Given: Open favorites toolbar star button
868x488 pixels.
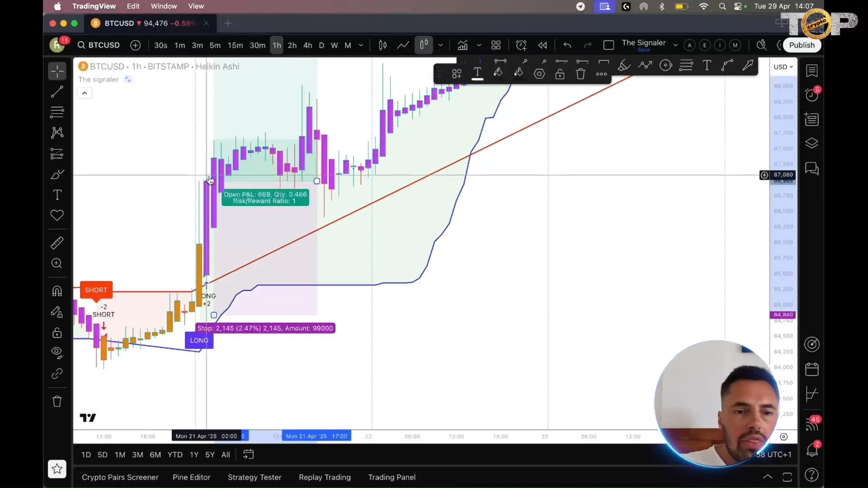Looking at the screenshot, I should (x=57, y=469).
